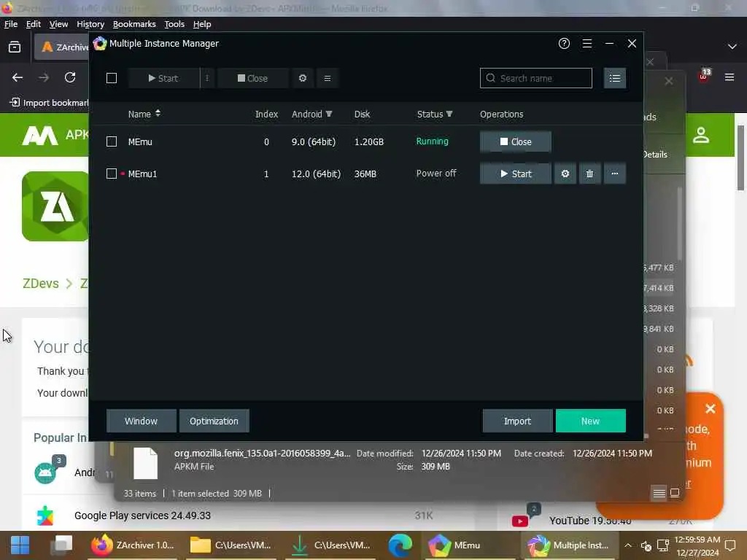Open Firefox File menu

[x=10, y=24]
